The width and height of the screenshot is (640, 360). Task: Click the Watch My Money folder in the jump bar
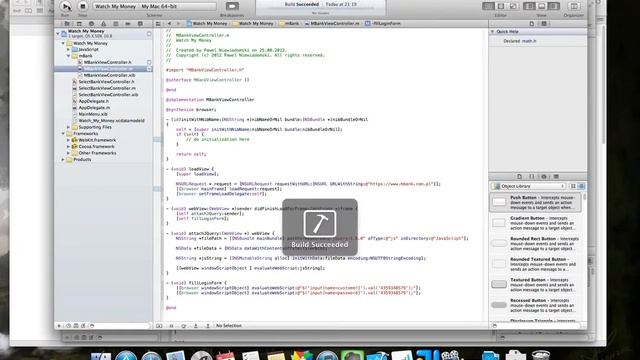click(x=253, y=24)
